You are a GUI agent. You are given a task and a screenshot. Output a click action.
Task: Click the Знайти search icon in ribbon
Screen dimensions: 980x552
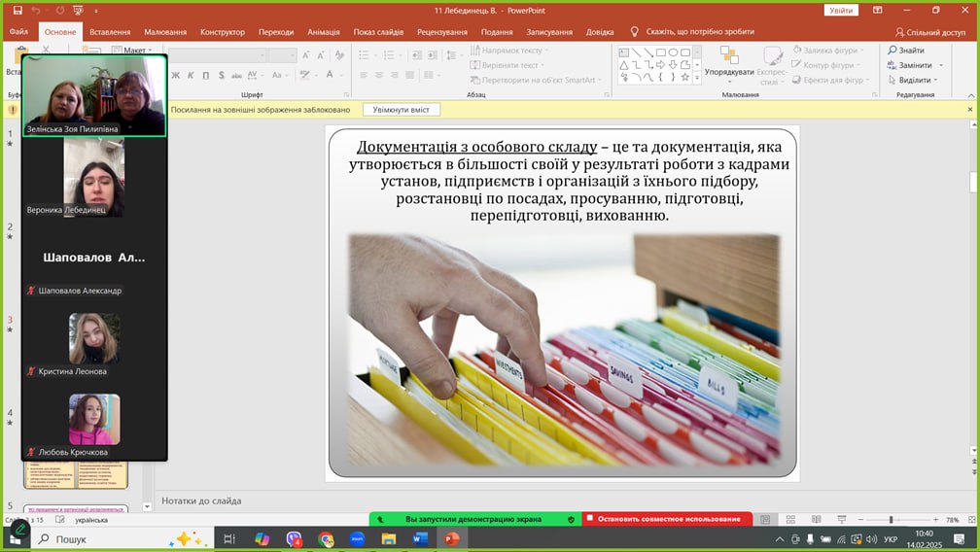892,51
